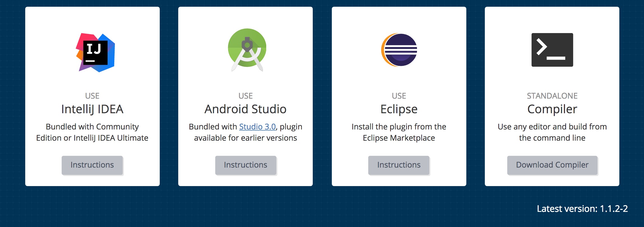Click 'Install the plugin from the Eclipse Marketplace' text
This screenshot has width=644, height=227.
tap(399, 132)
